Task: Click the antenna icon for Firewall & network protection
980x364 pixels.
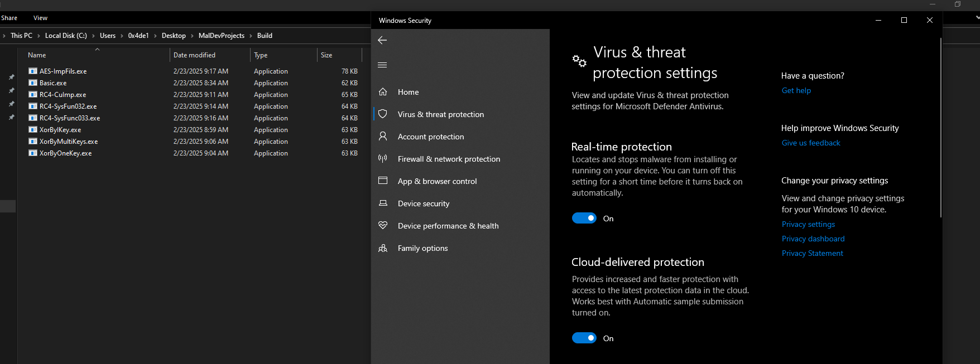Action: (x=383, y=158)
